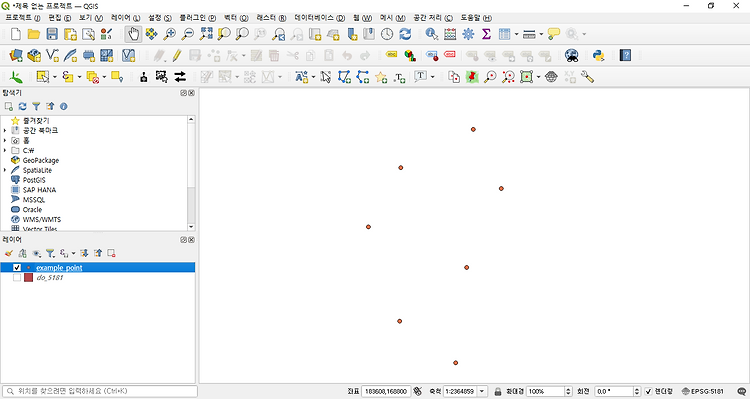Uncheck the example_point layer visibility checkbox
The image size is (750, 399).
[x=17, y=267]
